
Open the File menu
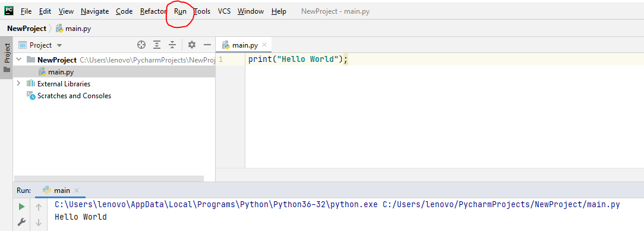coord(26,11)
